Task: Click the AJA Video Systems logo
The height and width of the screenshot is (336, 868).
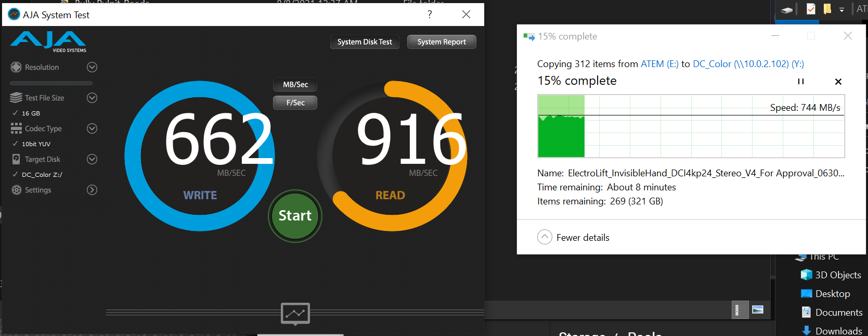Action: coord(48,42)
